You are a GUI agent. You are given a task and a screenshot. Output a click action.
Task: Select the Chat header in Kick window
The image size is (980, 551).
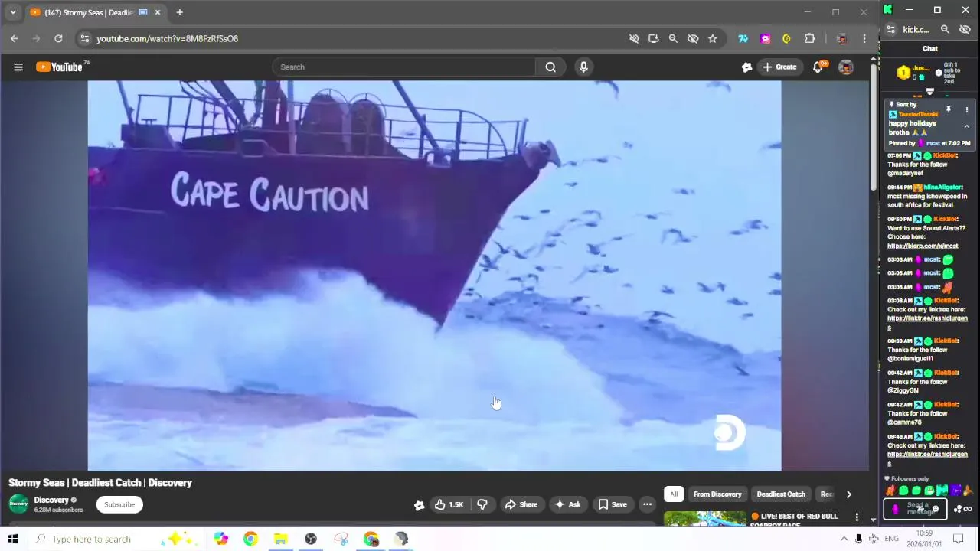(929, 48)
